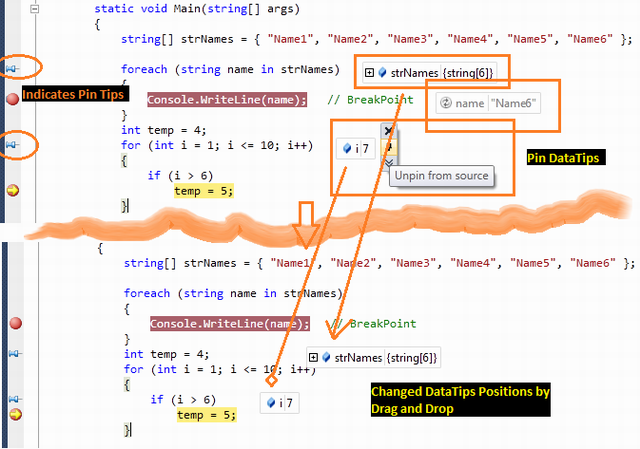Viewport: 640px width, 449px height.
Task: Click pin-tip glyph beside foreach in upper editor
Action: pos(12,69)
